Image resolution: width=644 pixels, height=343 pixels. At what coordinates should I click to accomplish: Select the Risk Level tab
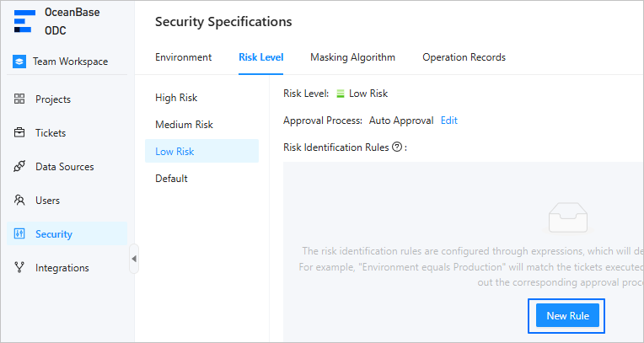tap(260, 57)
